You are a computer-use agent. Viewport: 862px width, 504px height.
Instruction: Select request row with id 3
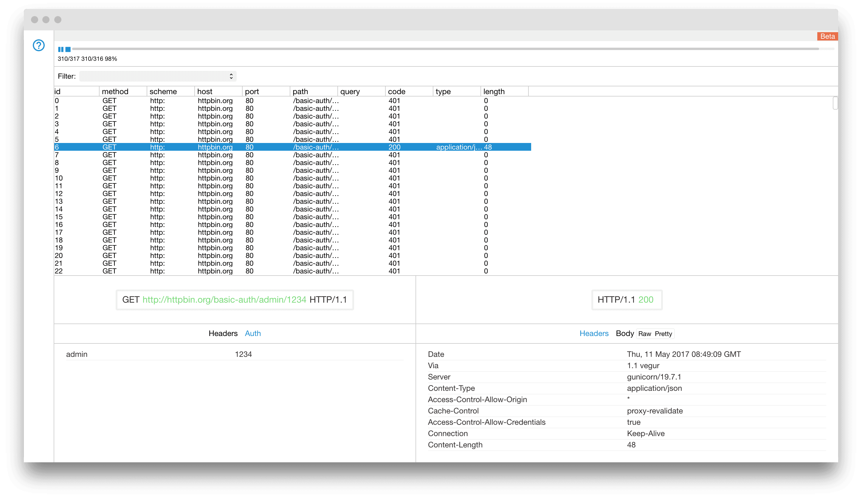(292, 124)
